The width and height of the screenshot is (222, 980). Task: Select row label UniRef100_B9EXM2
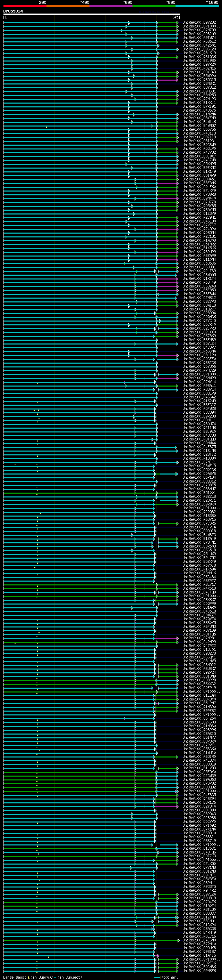pos(199,168)
